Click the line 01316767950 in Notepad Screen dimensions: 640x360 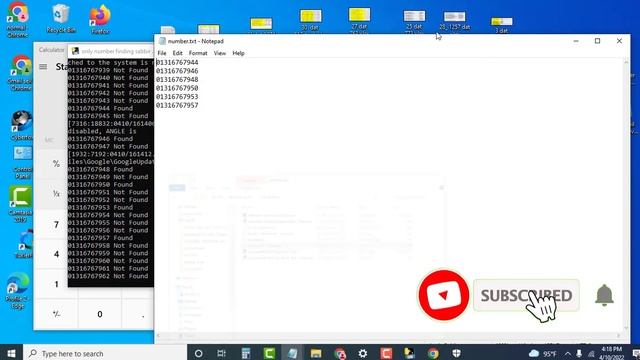[x=177, y=88]
